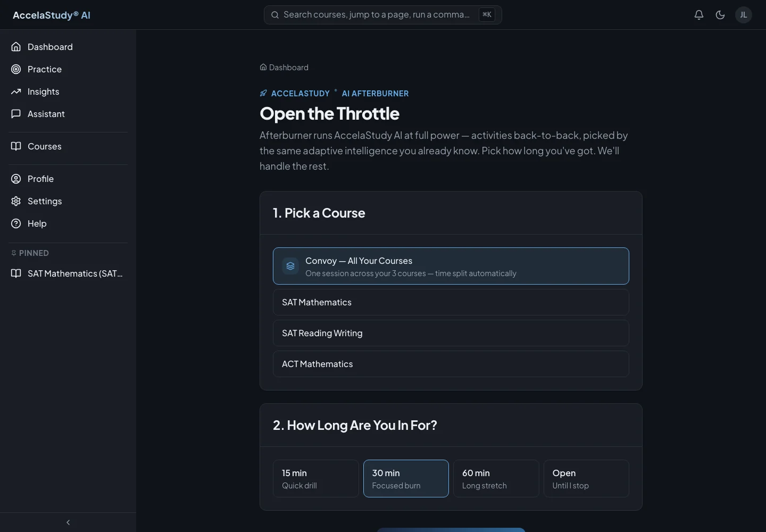The height and width of the screenshot is (532, 766).
Task: Select SAT Reading Writing course
Action: pos(451,333)
